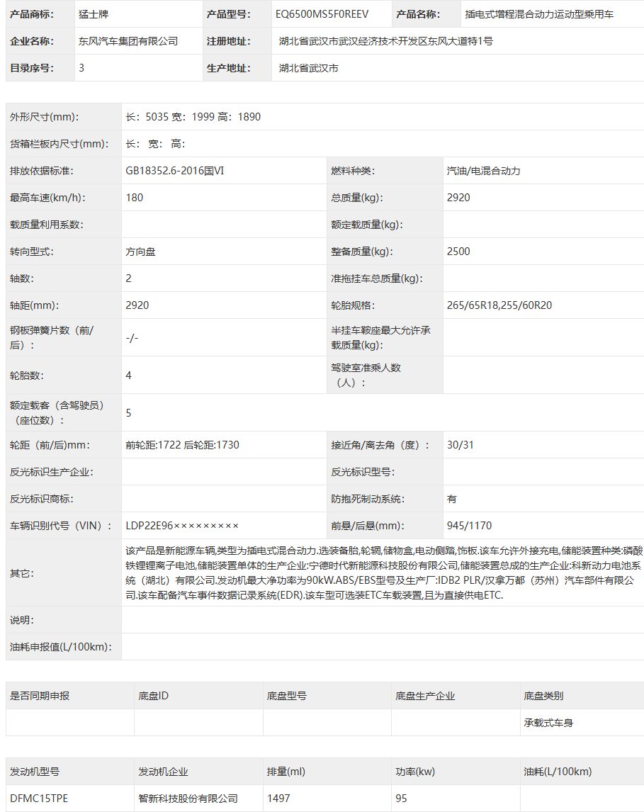Viewport: 644px width, 812px height.
Task: Click the tire specification 265/65R18,255/60R20
Action: click(499, 305)
